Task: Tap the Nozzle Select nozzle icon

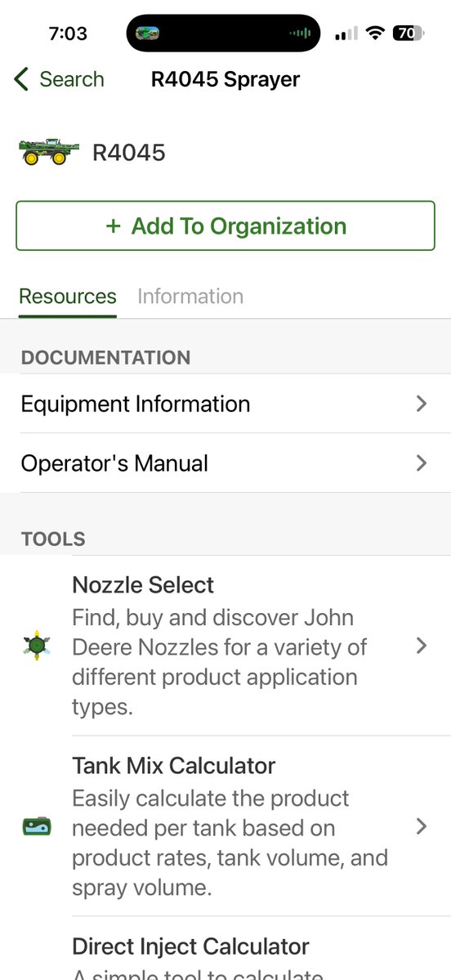Action: point(37,646)
